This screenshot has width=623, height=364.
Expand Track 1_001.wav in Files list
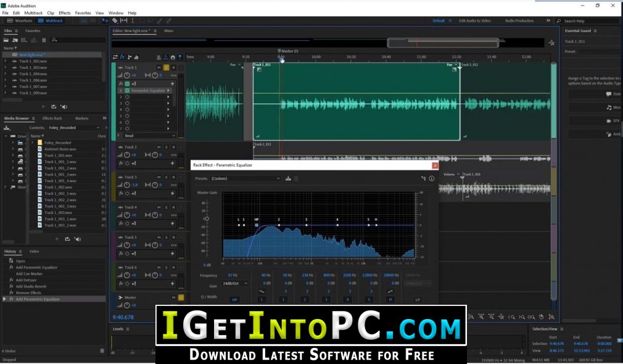pos(5,61)
